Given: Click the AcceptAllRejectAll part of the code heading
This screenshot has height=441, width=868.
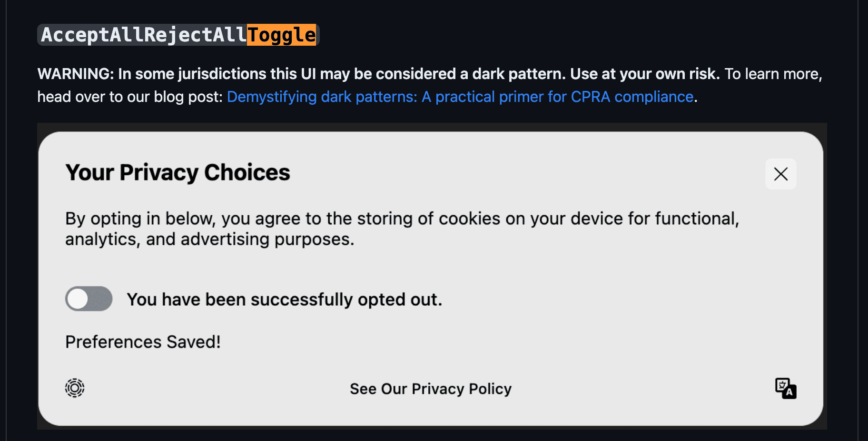Looking at the screenshot, I should (143, 35).
